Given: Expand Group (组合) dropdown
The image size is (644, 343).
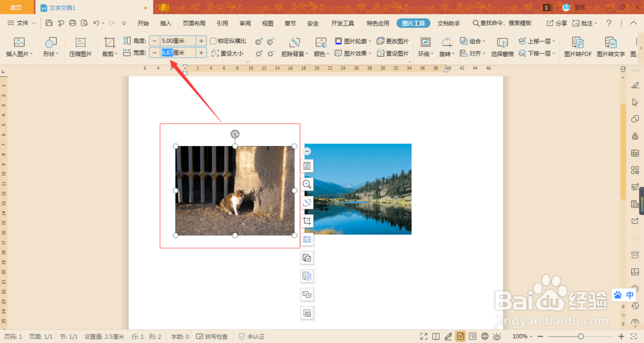Looking at the screenshot, I should click(x=473, y=41).
